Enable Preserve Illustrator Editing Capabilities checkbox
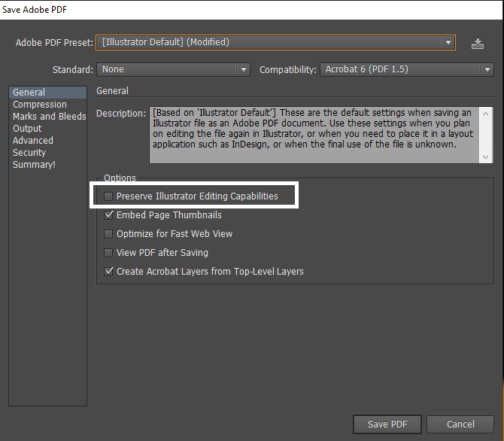The image size is (504, 441). 108,196
